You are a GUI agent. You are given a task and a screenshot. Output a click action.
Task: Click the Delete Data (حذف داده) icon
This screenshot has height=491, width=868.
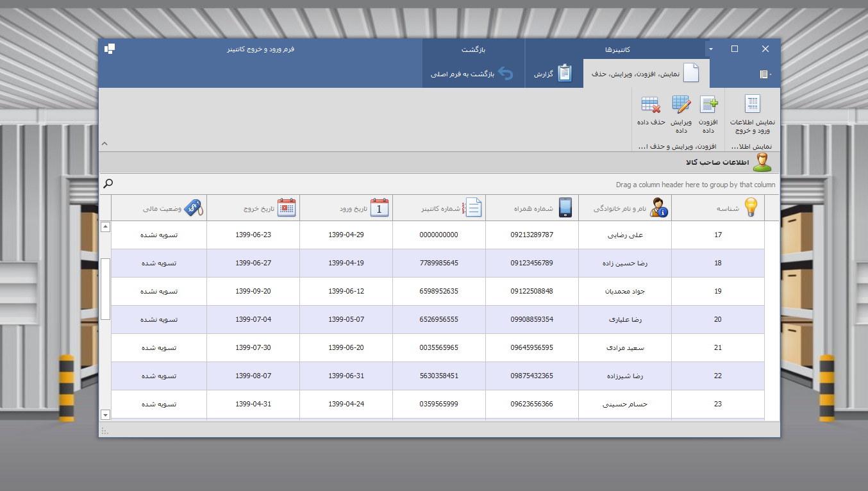pos(651,106)
